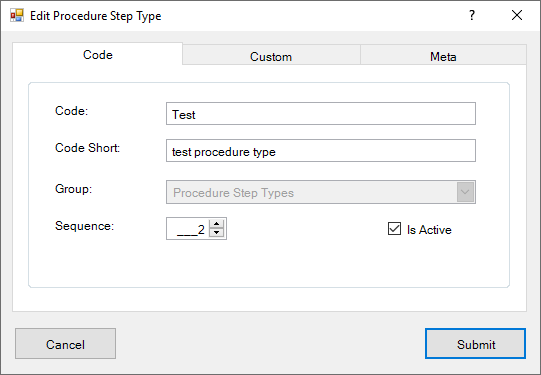
Task: Open the Meta tab
Action: [443, 57]
